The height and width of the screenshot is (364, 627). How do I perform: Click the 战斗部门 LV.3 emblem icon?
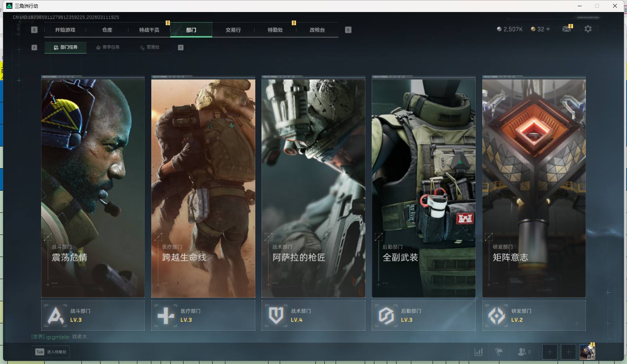[x=55, y=316]
